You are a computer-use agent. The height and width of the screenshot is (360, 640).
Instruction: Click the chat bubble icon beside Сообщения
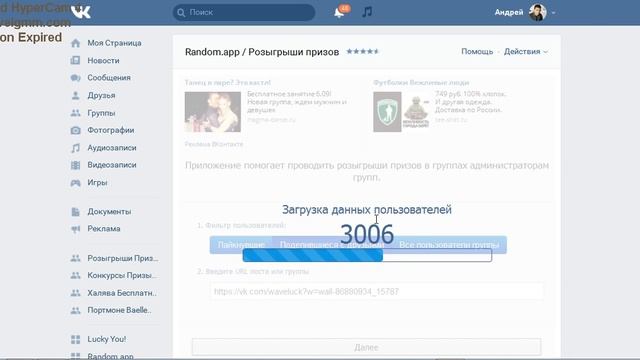click(x=76, y=78)
